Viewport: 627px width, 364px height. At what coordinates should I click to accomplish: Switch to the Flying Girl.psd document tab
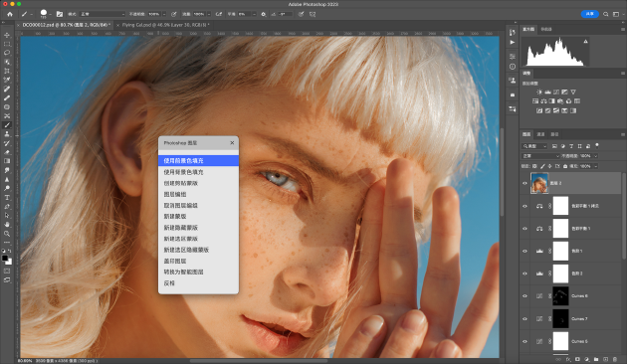[164, 25]
